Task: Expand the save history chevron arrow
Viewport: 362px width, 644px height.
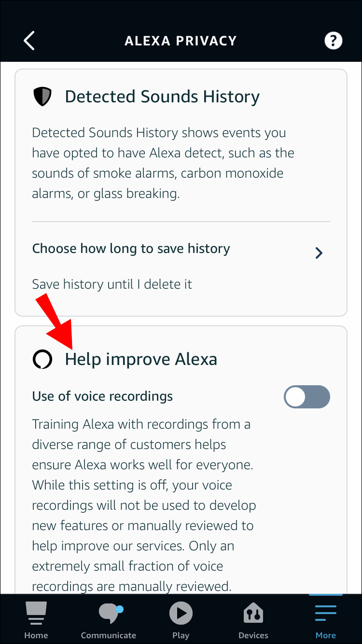Action: pos(319,252)
